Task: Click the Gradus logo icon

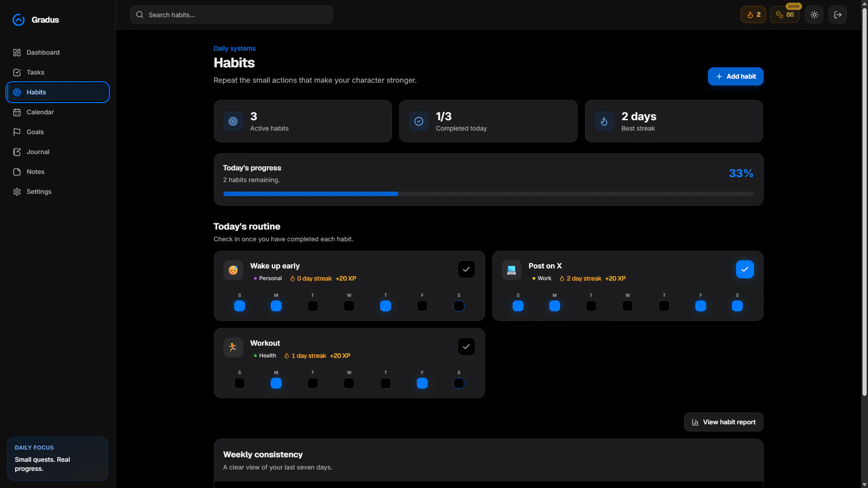Action: click(x=19, y=20)
